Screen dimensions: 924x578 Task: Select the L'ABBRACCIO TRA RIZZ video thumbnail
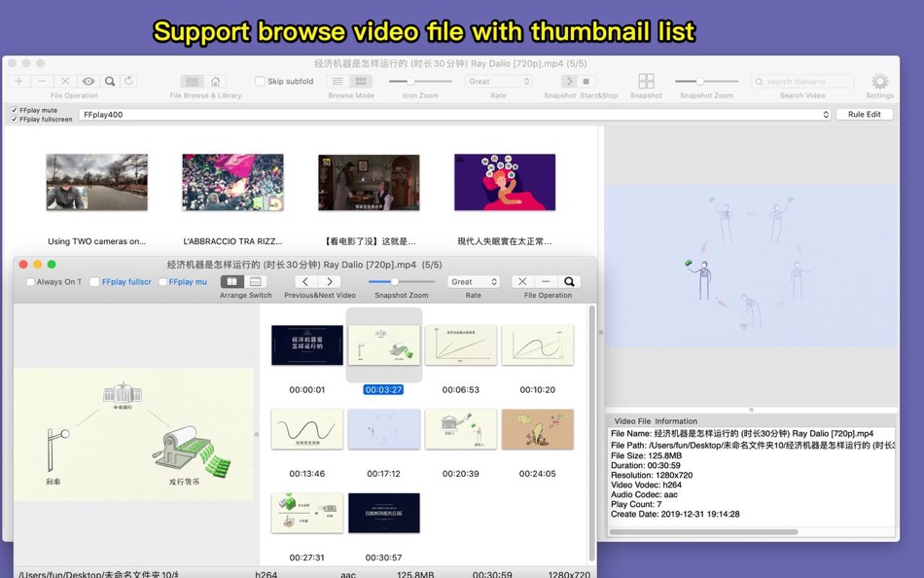click(232, 182)
